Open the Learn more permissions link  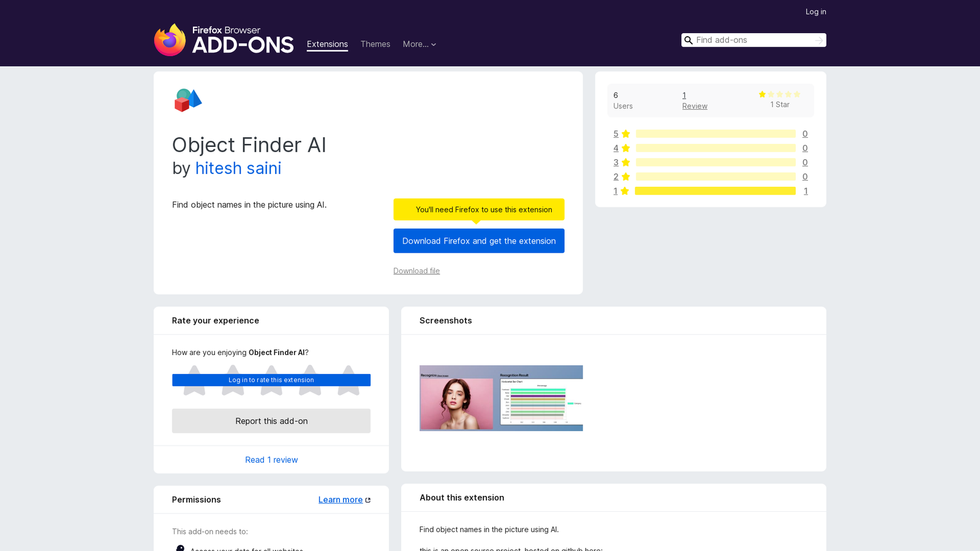pos(341,500)
